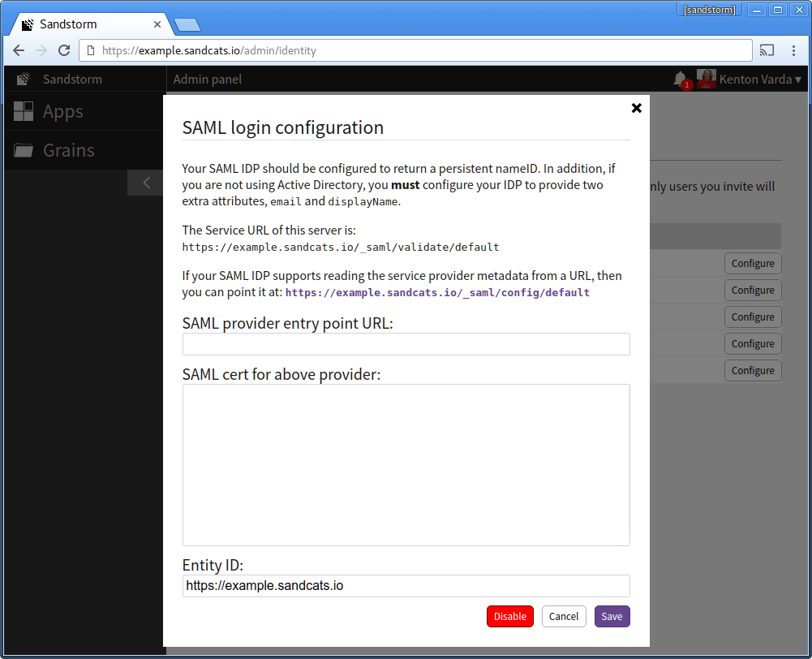812x659 pixels.
Task: Click the SAML login configuration heading
Action: (x=283, y=127)
